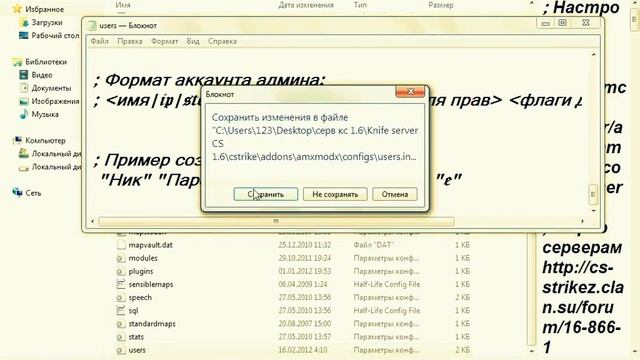
Task: Click Файл "DAT" type cell
Action: [x=373, y=245]
